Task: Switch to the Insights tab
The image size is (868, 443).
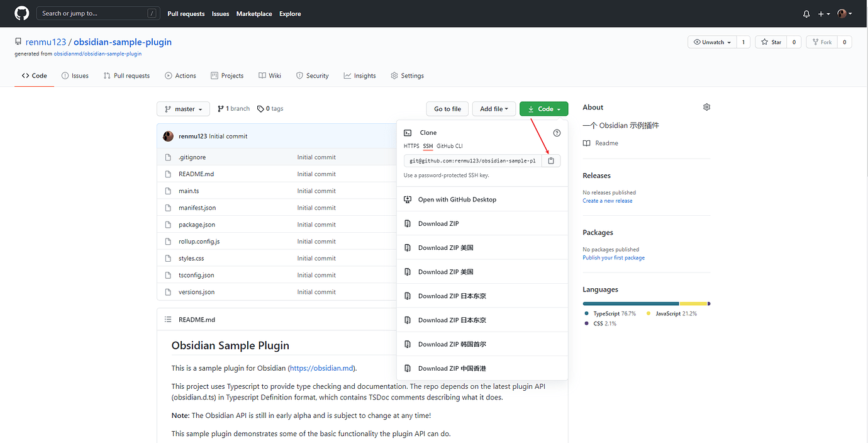Action: tap(359, 76)
